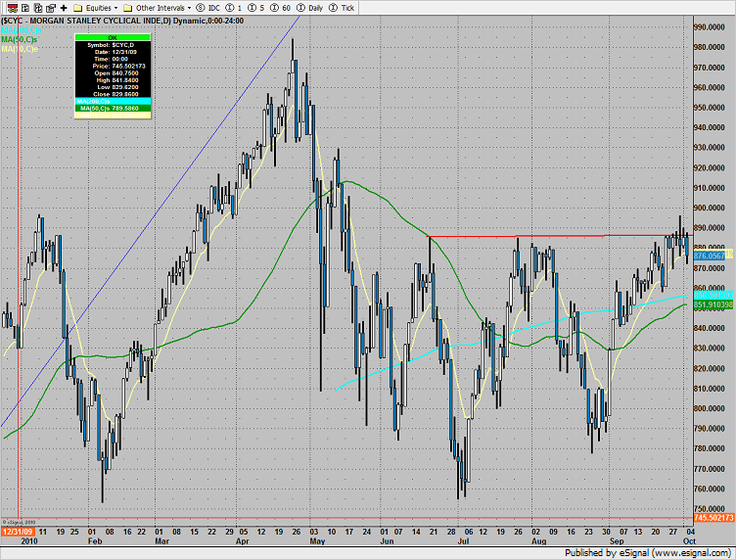Click the 990.0000 price axis label

(x=709, y=27)
